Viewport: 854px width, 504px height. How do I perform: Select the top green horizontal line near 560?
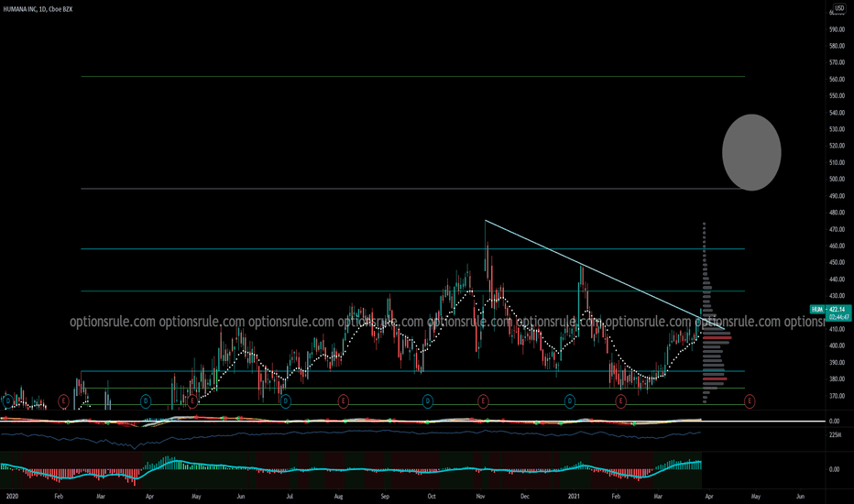[413, 77]
